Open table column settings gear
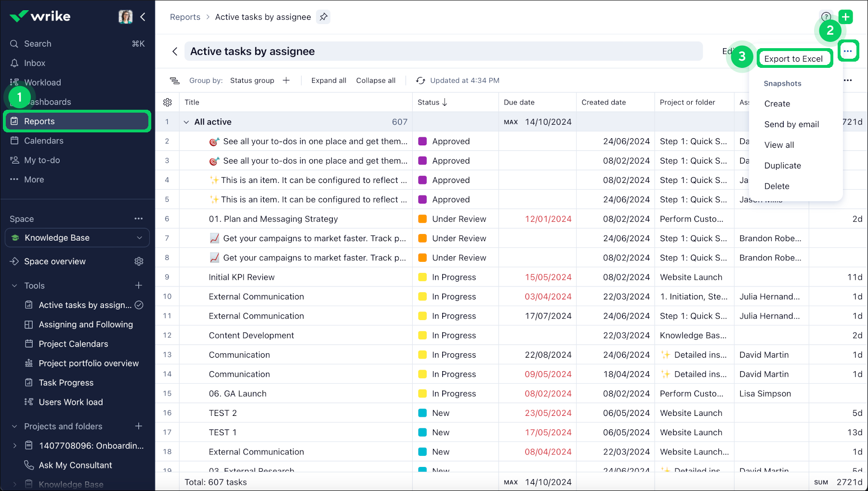 click(168, 103)
